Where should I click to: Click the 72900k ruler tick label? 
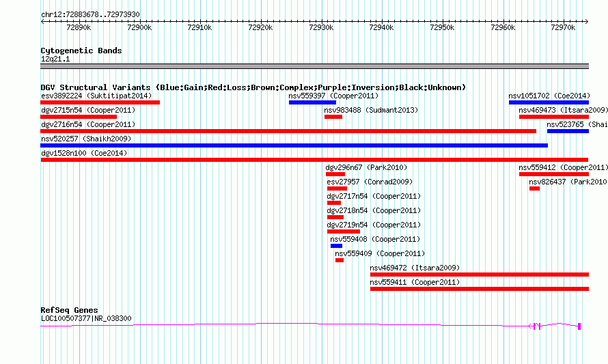(139, 27)
